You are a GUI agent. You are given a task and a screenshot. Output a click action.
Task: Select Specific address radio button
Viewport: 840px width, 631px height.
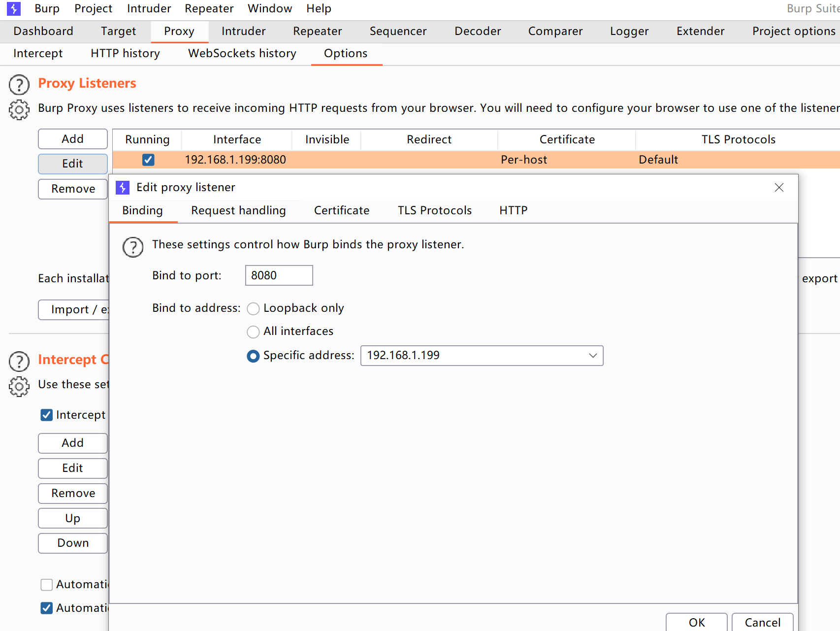tap(253, 356)
